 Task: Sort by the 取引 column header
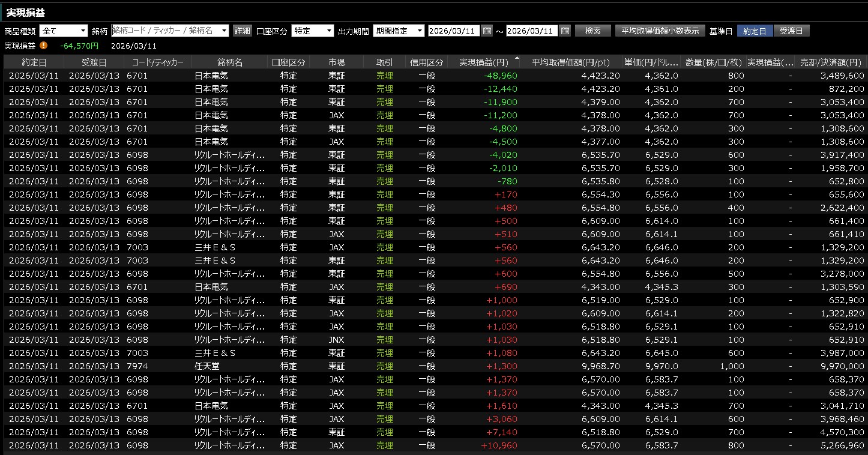point(385,62)
